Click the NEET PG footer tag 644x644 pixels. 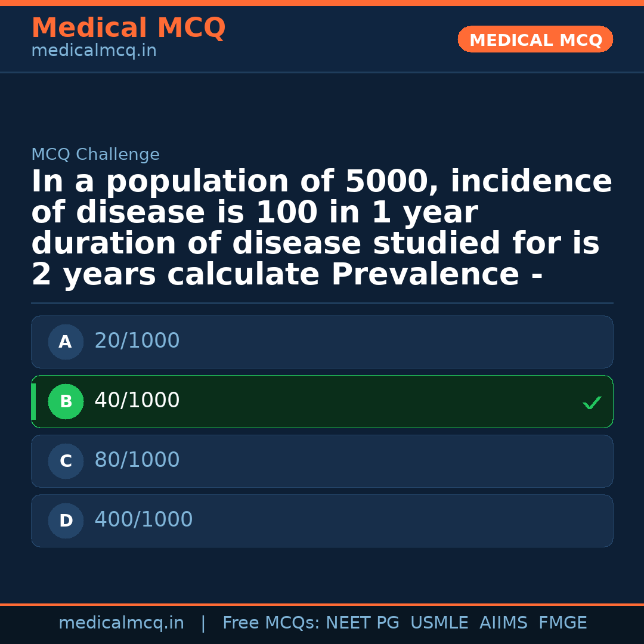pyautogui.click(x=363, y=623)
